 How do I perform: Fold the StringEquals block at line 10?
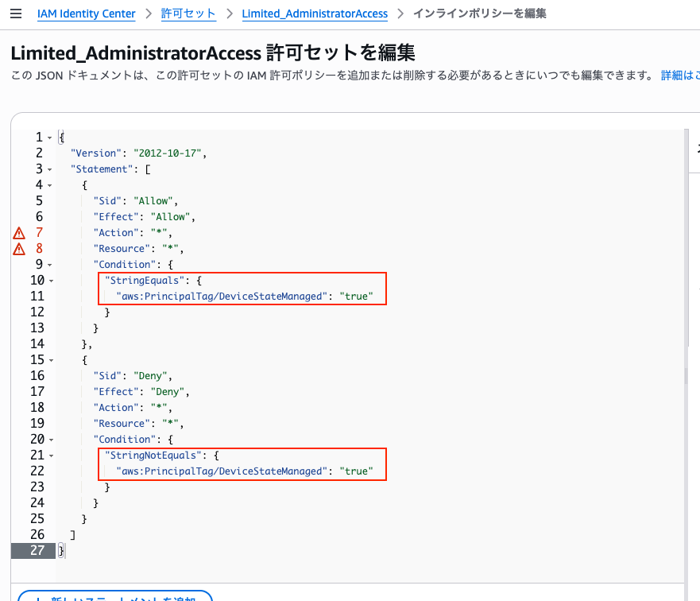click(49, 281)
